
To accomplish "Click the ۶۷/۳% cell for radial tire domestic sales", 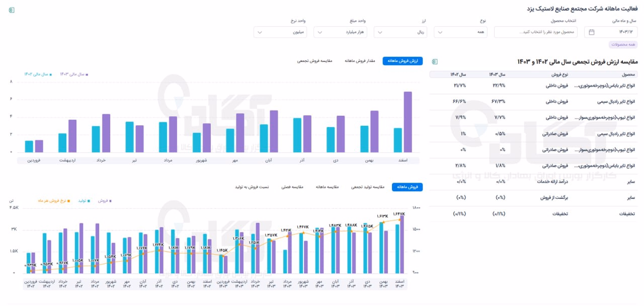I will pos(499,101).
